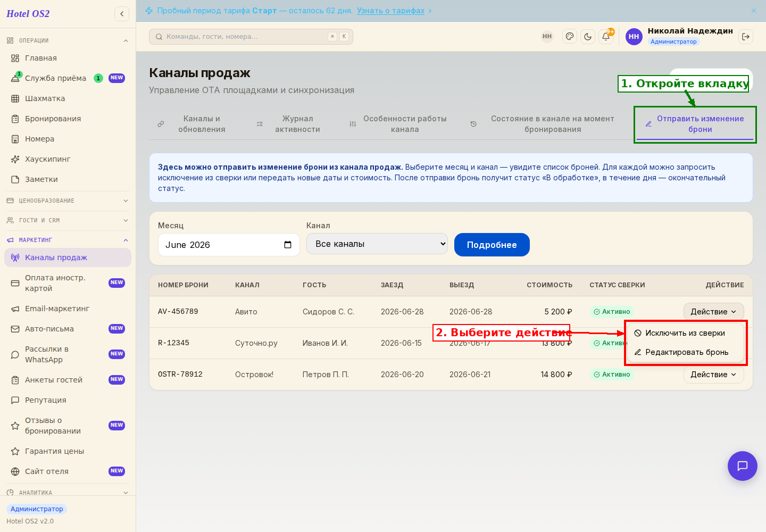Open Отзывы о бронировании item
The height and width of the screenshot is (532, 766).
68,426
